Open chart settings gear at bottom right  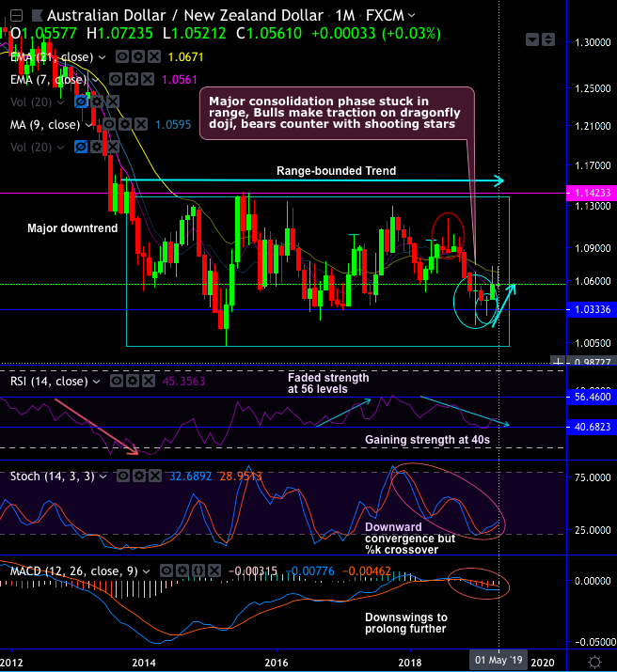point(594,663)
